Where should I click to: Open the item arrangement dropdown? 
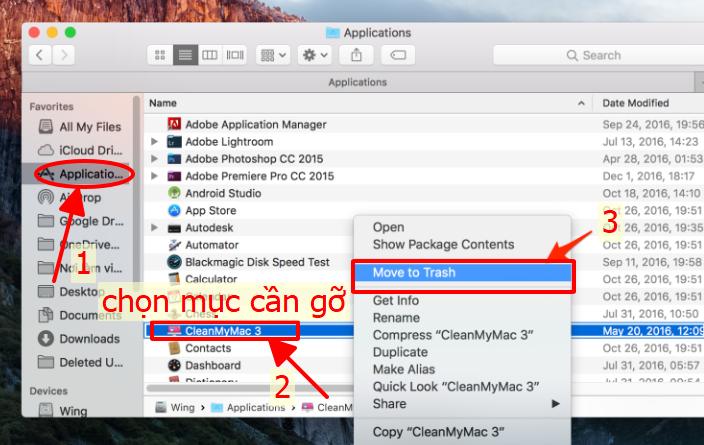tap(273, 55)
